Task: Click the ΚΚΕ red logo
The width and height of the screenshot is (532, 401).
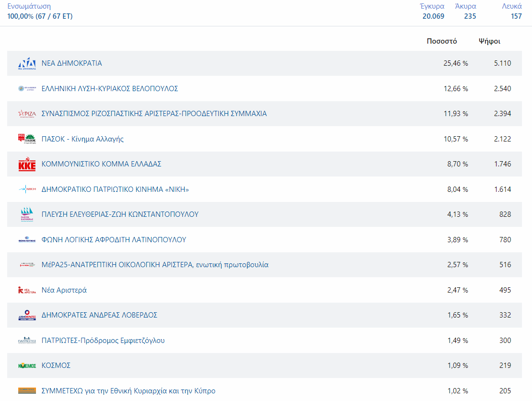Action: pos(27,164)
